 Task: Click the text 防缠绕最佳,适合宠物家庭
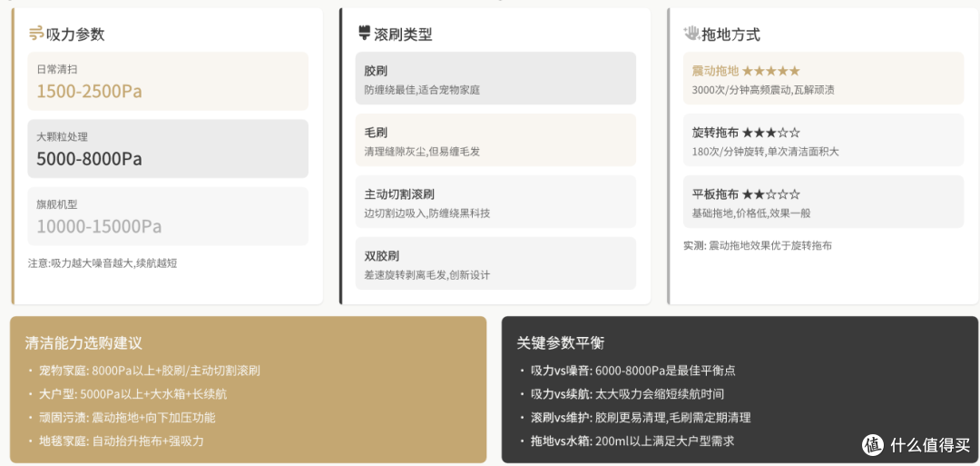point(422,90)
